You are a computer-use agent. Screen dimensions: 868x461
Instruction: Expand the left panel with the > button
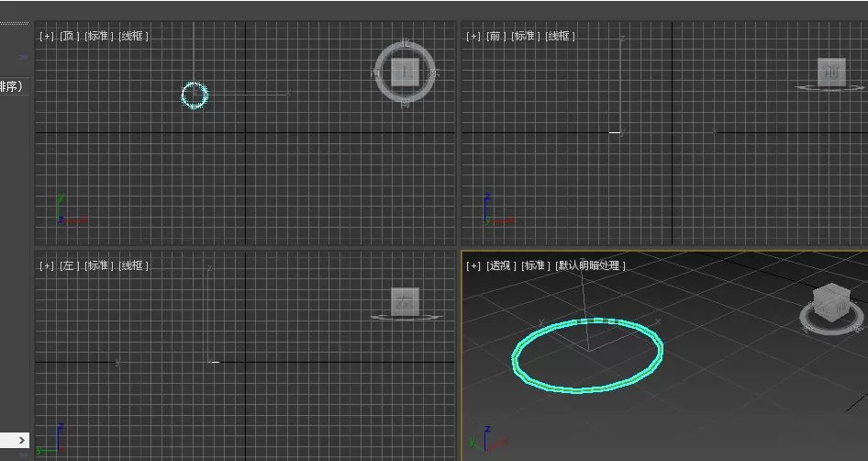pos(21,441)
